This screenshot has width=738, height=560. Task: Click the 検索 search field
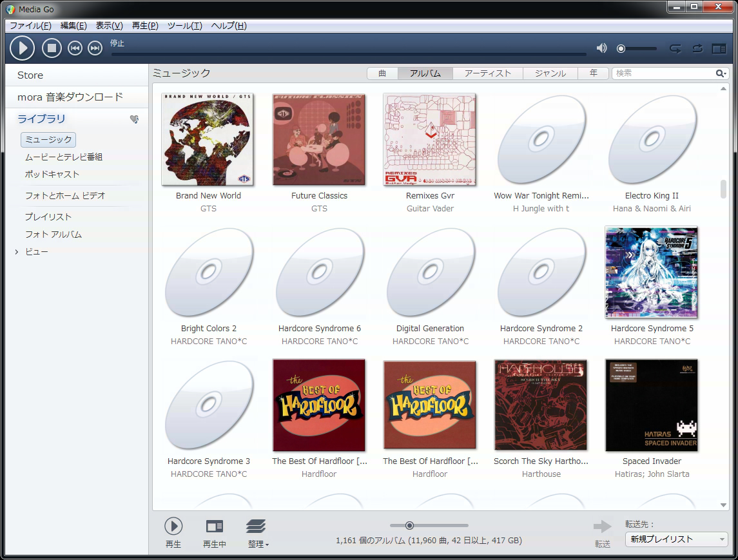664,73
